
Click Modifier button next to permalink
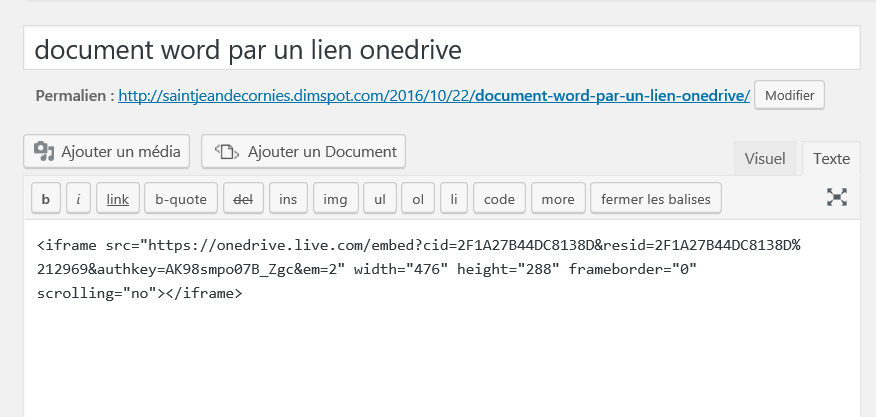pos(789,96)
